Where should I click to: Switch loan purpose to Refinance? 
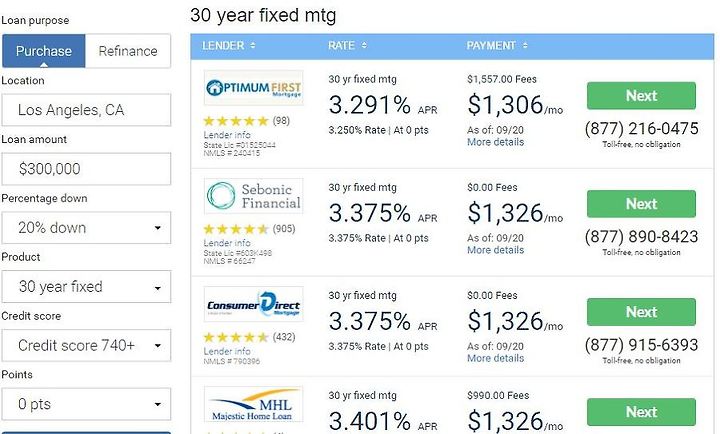click(x=128, y=51)
